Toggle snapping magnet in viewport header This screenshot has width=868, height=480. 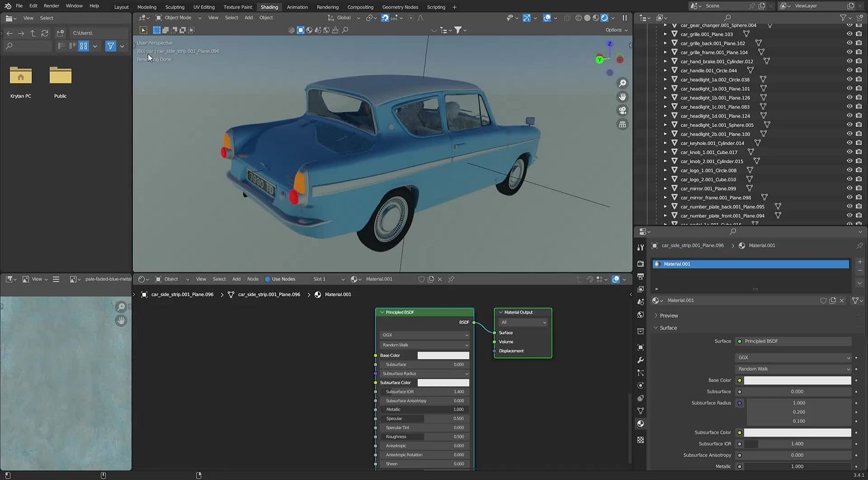click(385, 18)
